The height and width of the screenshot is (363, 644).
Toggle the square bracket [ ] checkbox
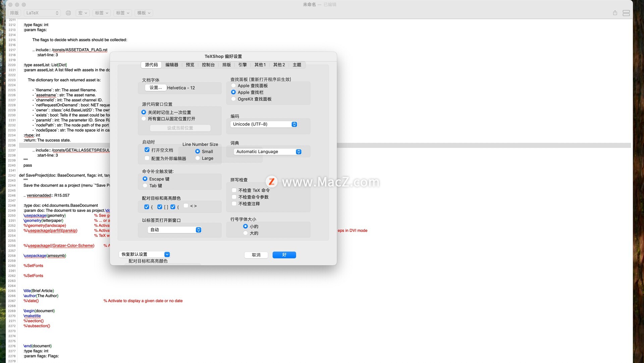click(160, 207)
